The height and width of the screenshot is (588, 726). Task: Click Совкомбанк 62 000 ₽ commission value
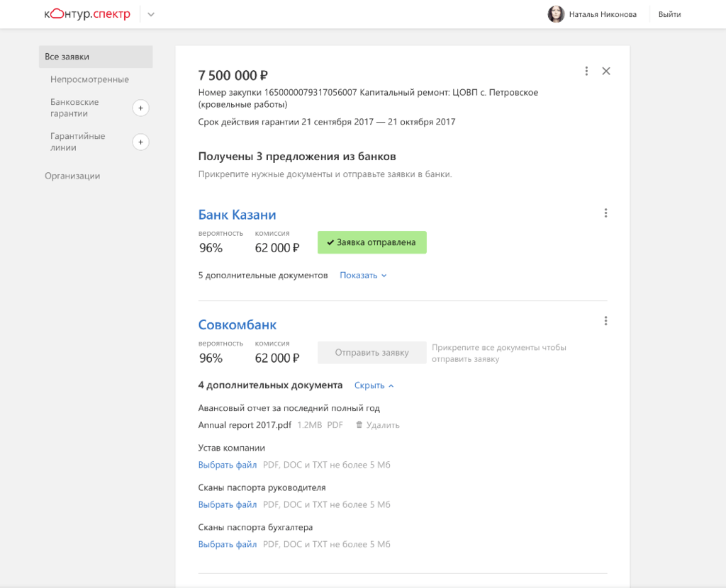pyautogui.click(x=277, y=358)
